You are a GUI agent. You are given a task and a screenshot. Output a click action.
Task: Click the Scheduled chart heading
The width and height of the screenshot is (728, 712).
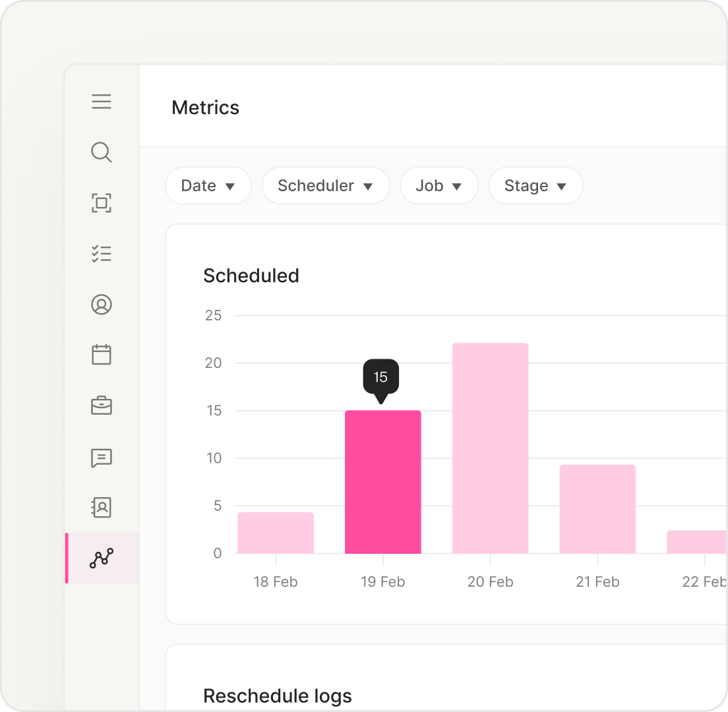[x=251, y=276]
